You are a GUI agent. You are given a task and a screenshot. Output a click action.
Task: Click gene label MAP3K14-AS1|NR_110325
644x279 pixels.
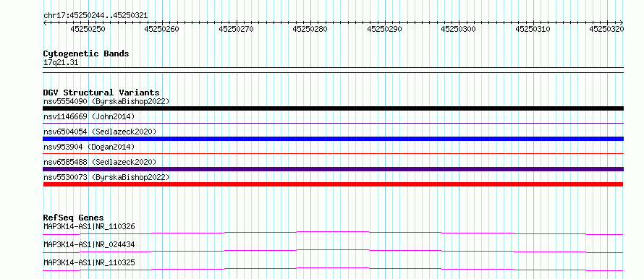89,262
